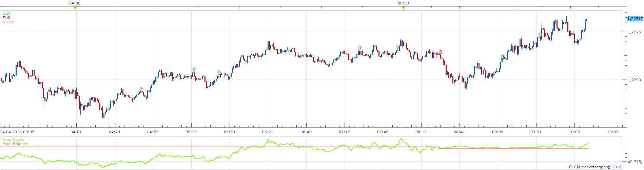Select the buy arrow labeled 2 after 09:09

coord(502,57)
